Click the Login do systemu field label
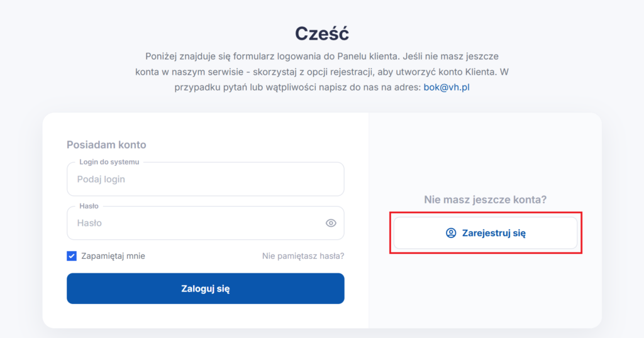 pos(109,162)
